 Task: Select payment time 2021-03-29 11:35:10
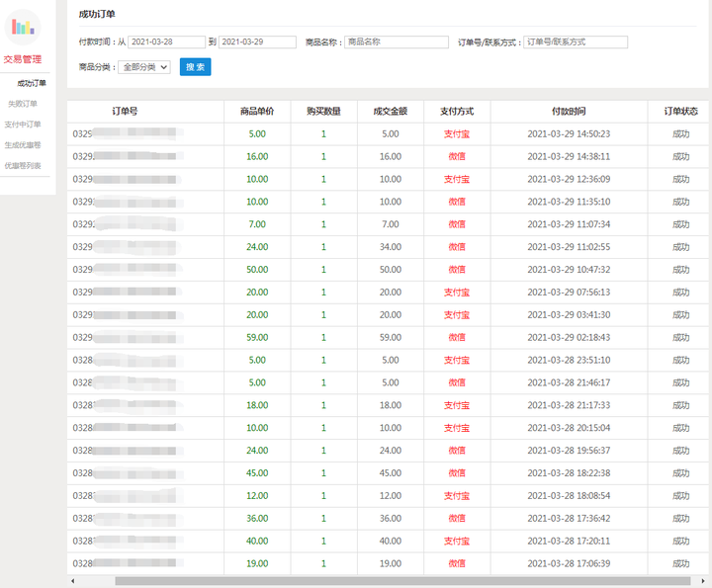569,202
